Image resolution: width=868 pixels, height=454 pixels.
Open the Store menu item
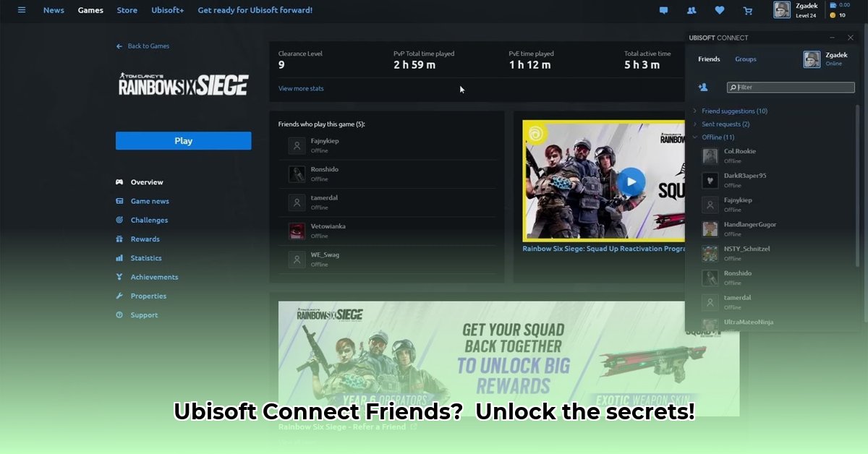(127, 10)
